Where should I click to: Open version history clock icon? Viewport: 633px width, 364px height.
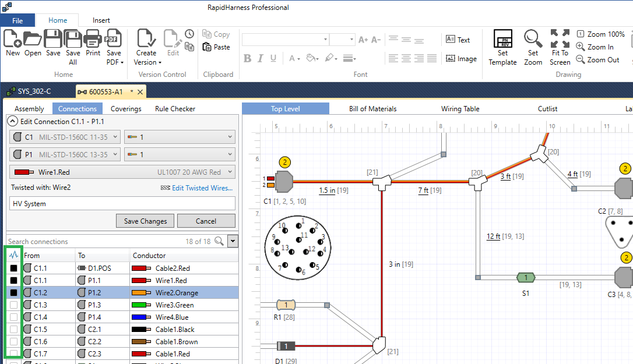pos(189,34)
